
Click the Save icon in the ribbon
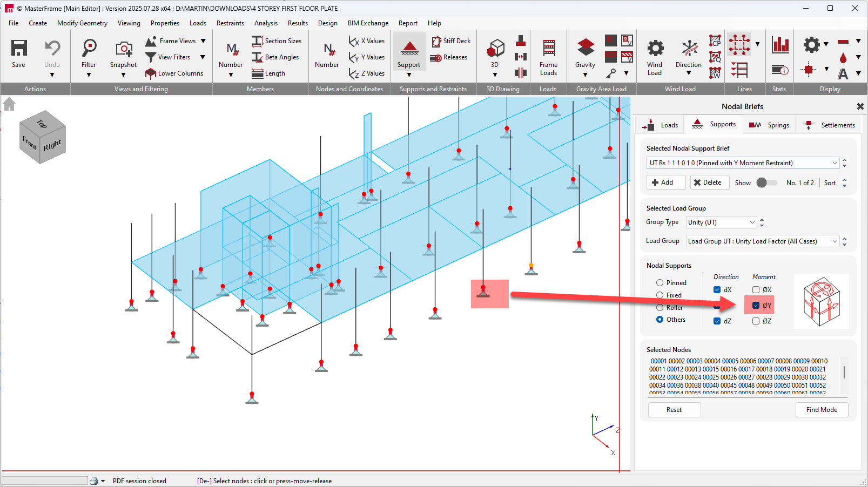click(19, 49)
